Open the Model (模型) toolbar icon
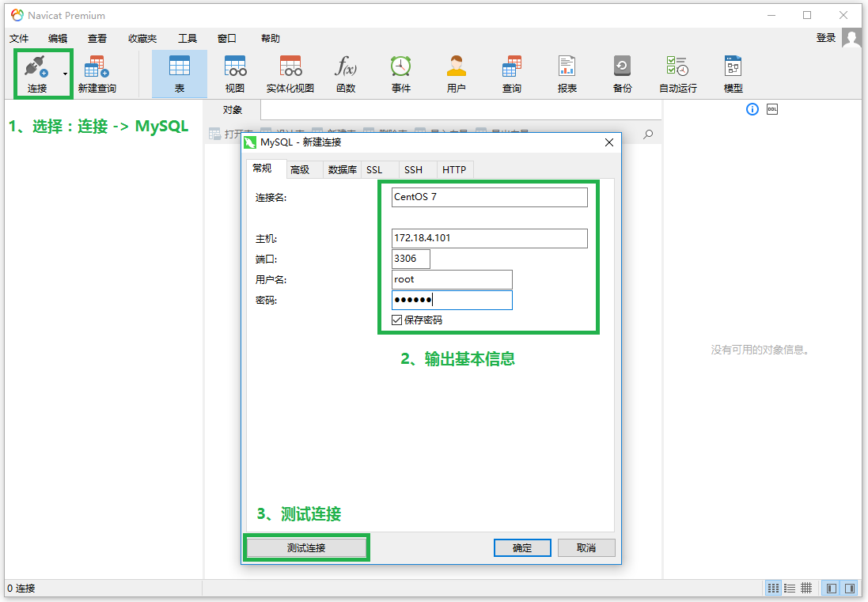Image resolution: width=868 pixels, height=602 pixels. click(733, 66)
